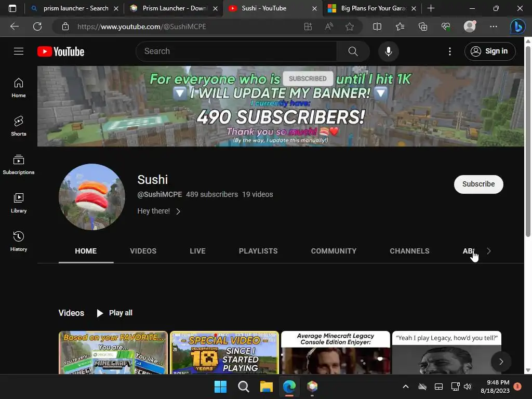Screen dimensions: 532x399
Task: Open the Edge tab actions menu
Action: click(x=12, y=8)
